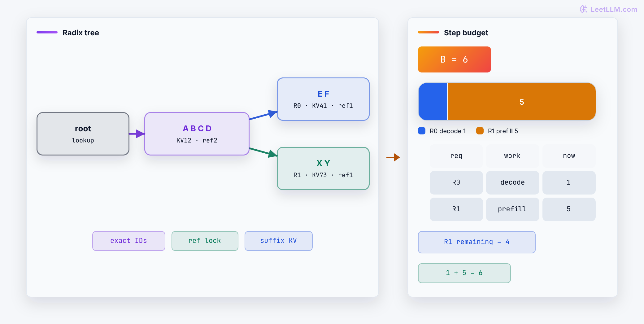Viewport: 644px width, 324px height.
Task: Click the R1 table cell
Action: 456,209
